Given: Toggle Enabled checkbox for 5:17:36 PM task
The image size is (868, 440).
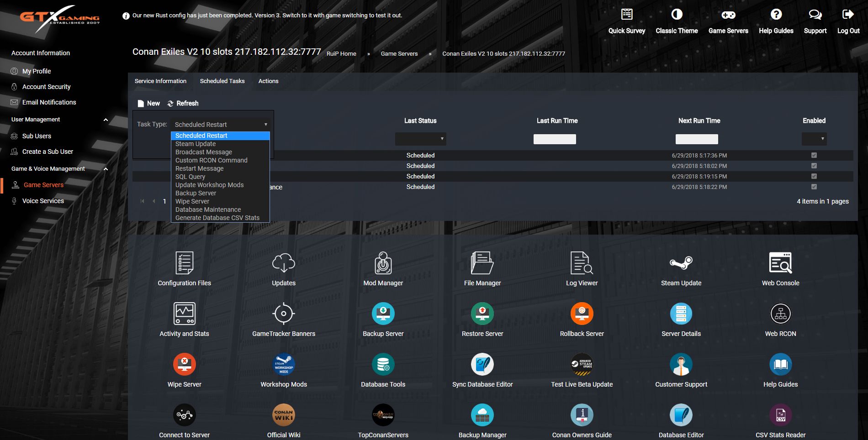Looking at the screenshot, I should 814,155.
